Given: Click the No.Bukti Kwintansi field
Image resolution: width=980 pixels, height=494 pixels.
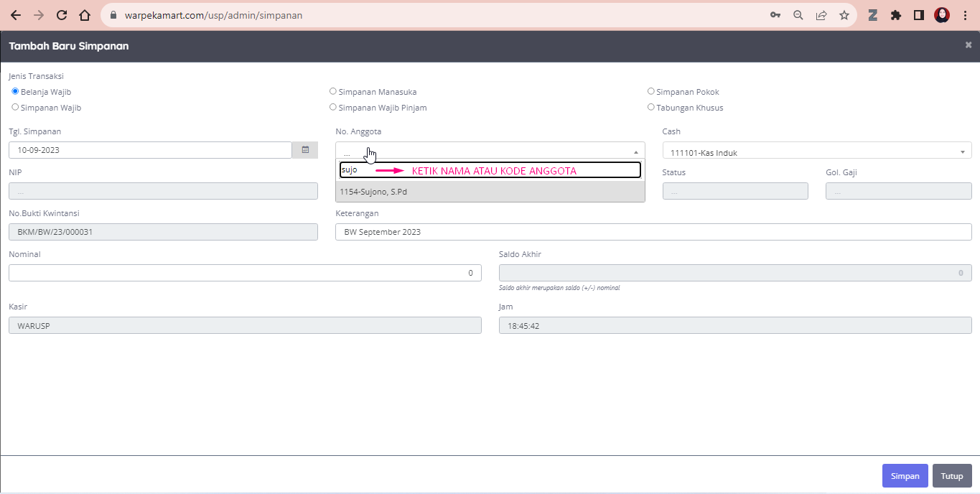Looking at the screenshot, I should coord(163,232).
